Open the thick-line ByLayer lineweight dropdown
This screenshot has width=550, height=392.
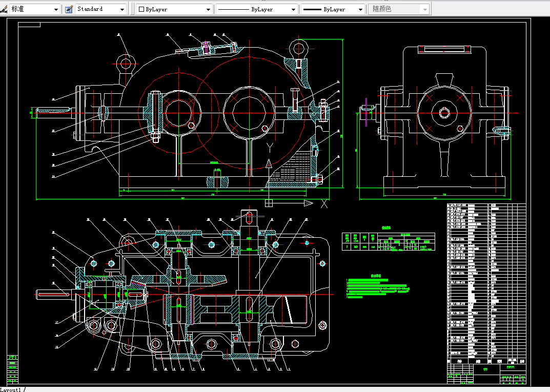[x=333, y=9]
